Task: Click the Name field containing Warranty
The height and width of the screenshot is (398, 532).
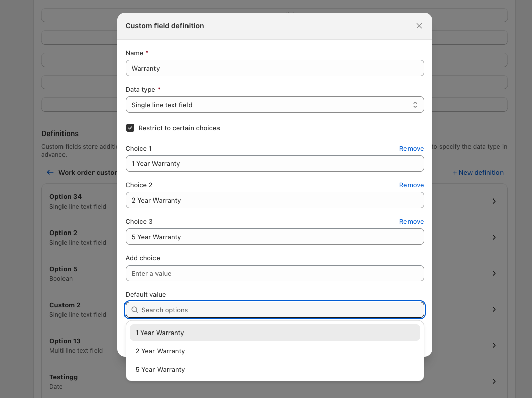Action: click(274, 68)
